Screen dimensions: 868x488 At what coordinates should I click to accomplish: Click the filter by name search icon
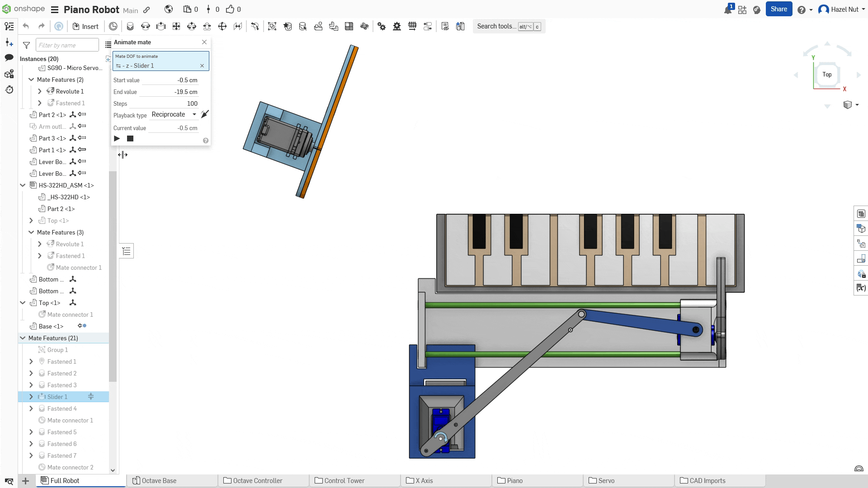point(26,45)
